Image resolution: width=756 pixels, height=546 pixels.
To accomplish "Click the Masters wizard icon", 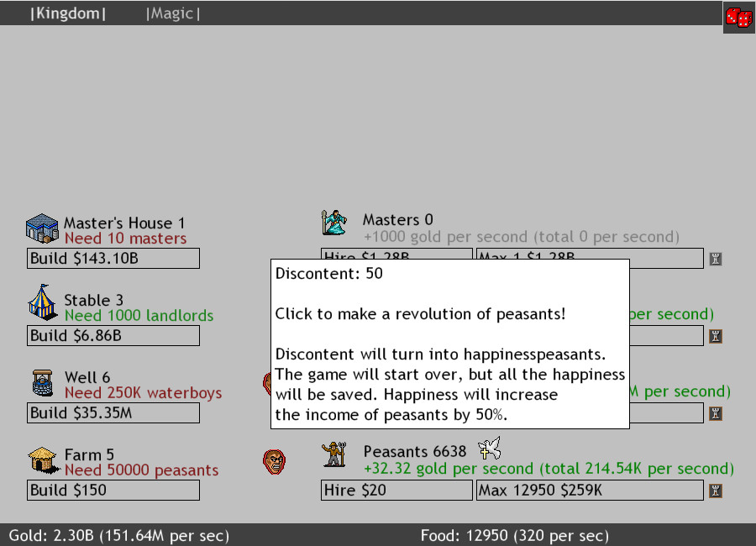I will click(x=333, y=221).
